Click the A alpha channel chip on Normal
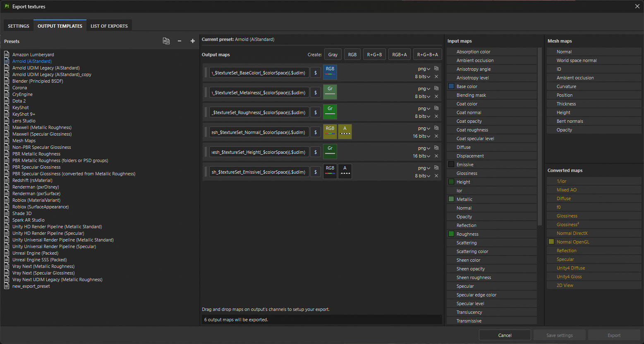Viewport: 644px width, 344px height. point(345,132)
